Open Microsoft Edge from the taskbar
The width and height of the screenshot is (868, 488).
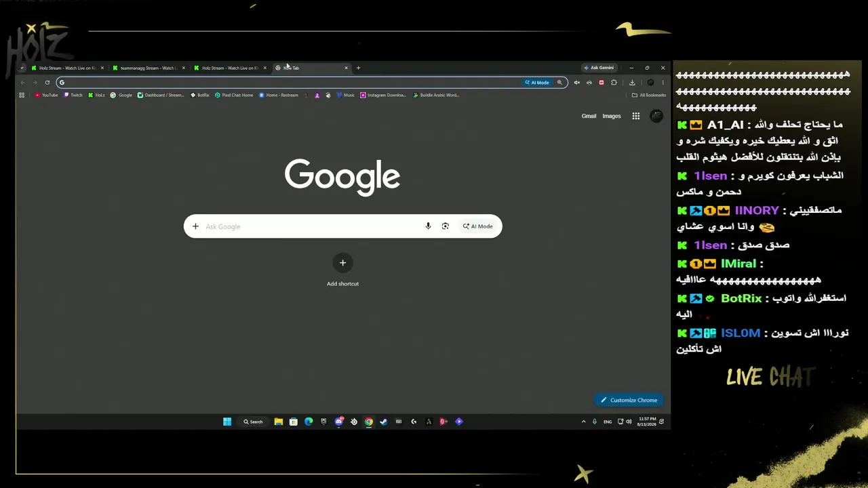(309, 422)
